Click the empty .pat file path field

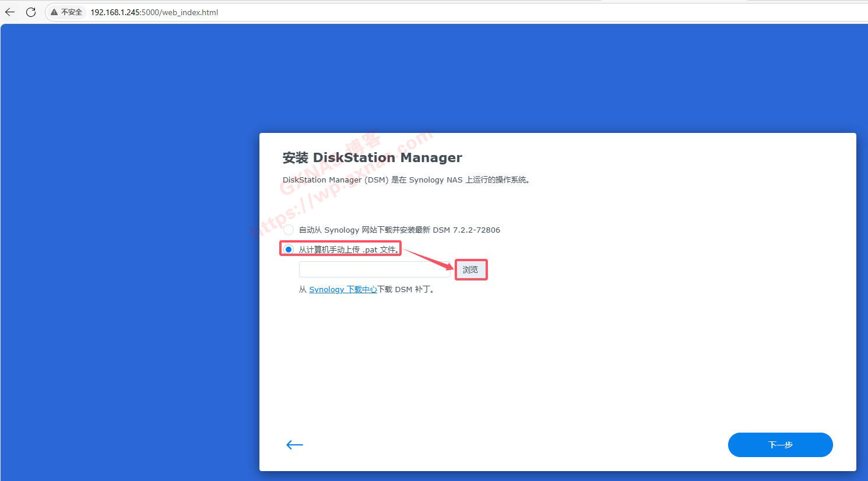click(374, 269)
